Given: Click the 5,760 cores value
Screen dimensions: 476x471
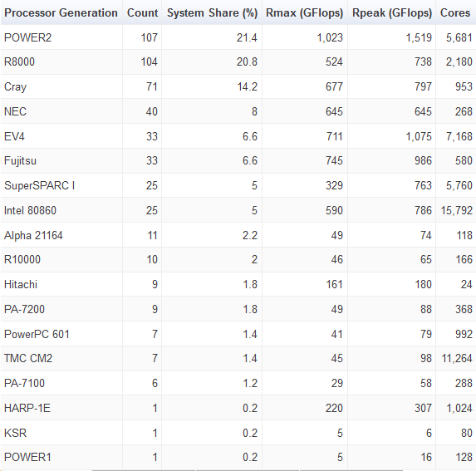Looking at the screenshot, I should [459, 186].
